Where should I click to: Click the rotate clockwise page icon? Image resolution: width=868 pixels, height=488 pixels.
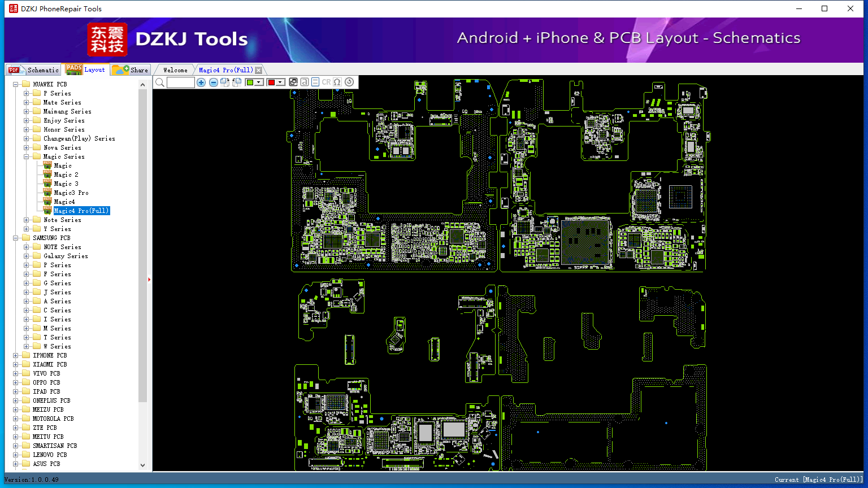tap(225, 82)
